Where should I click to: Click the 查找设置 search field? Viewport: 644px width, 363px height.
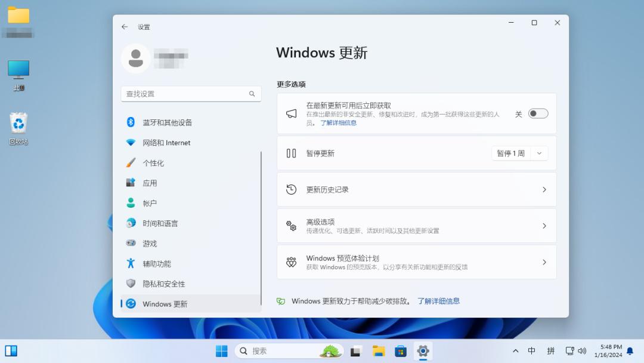pos(191,94)
